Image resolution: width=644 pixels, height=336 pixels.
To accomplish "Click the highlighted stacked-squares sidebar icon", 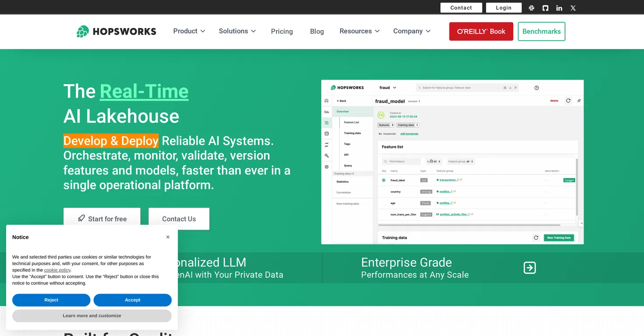I will [327, 123].
